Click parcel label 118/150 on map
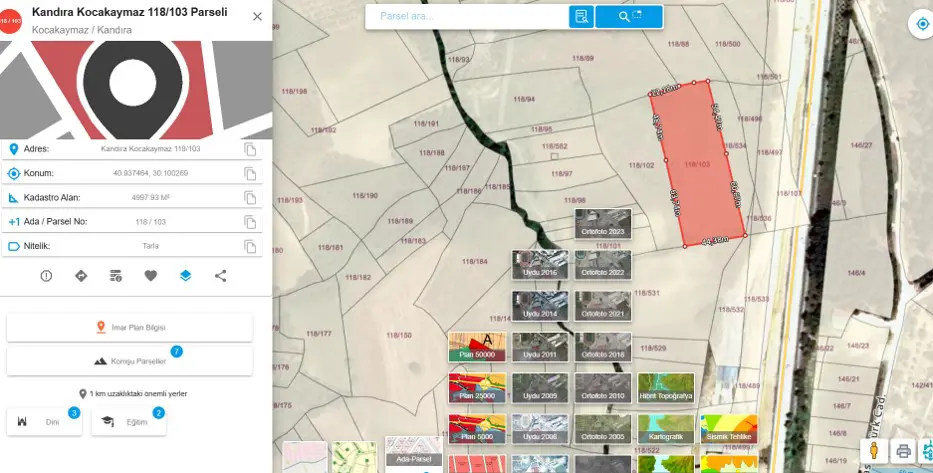 click(399, 335)
